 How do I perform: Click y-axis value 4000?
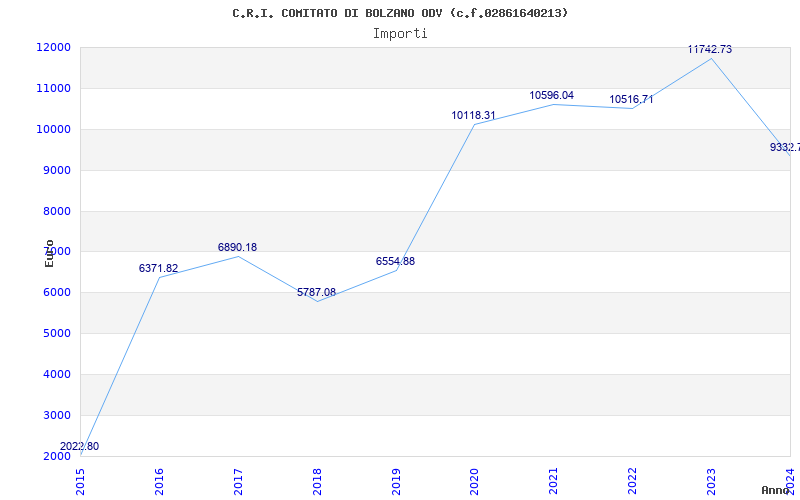[x=56, y=374]
